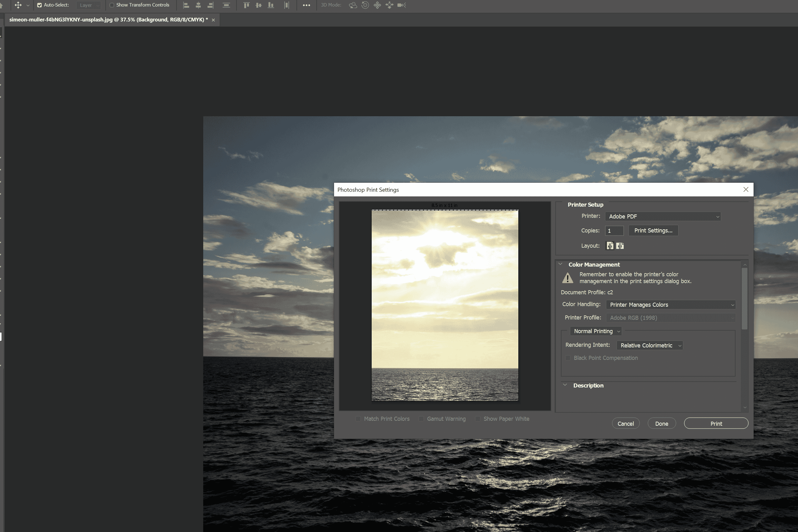
Task: Check the Gamut Warning option
Action: 421,419
